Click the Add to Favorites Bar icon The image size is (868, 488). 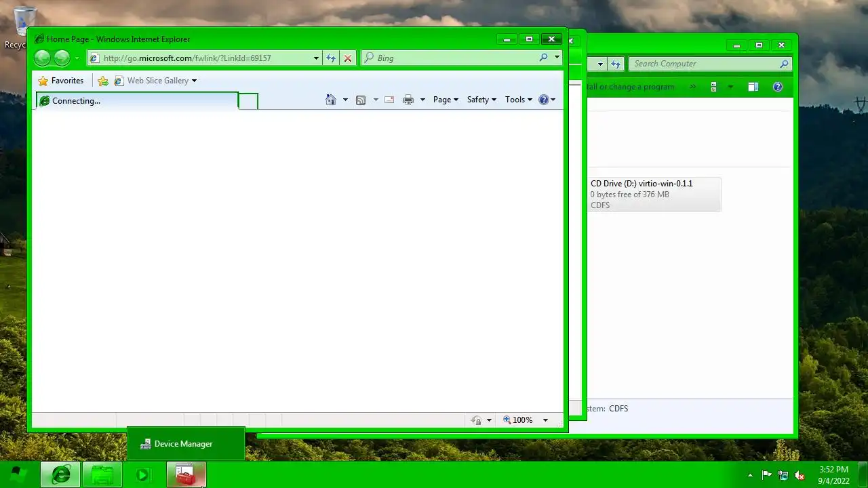point(103,81)
